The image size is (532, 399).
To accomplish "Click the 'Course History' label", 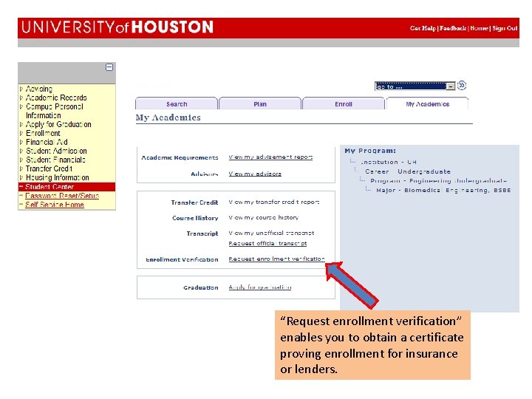I will pyautogui.click(x=195, y=218).
